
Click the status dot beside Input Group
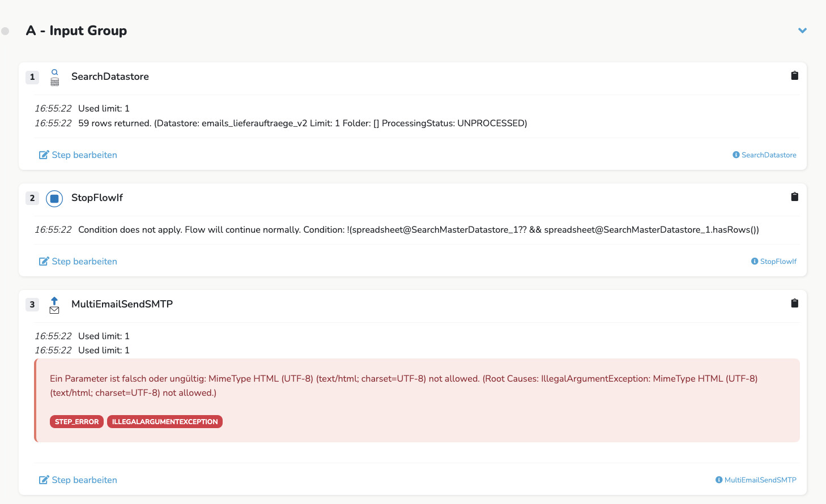[5, 31]
